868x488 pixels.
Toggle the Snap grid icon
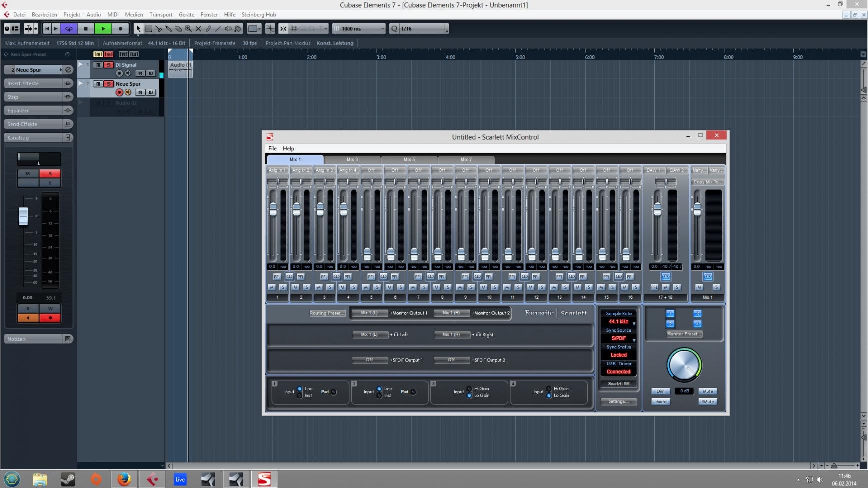click(294, 29)
